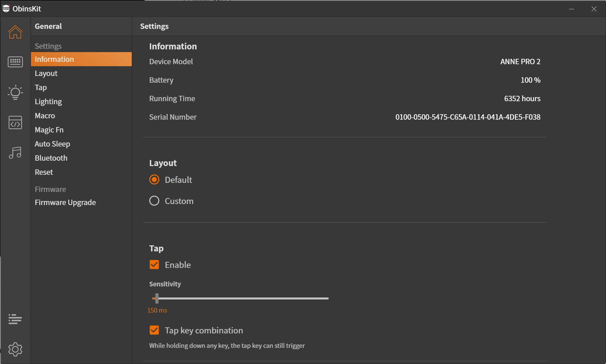Click the 6352 hours running time value

[x=522, y=98]
